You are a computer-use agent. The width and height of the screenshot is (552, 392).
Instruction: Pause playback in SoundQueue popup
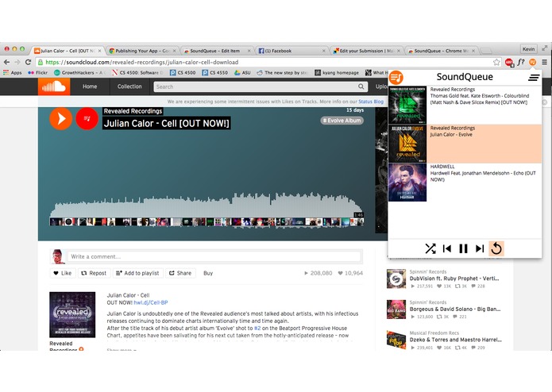[463, 248]
